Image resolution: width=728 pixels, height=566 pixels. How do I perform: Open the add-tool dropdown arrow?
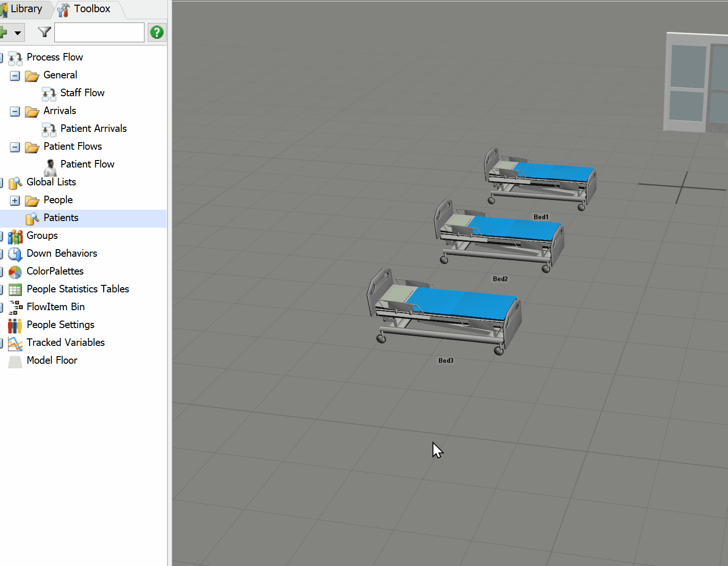click(x=18, y=32)
